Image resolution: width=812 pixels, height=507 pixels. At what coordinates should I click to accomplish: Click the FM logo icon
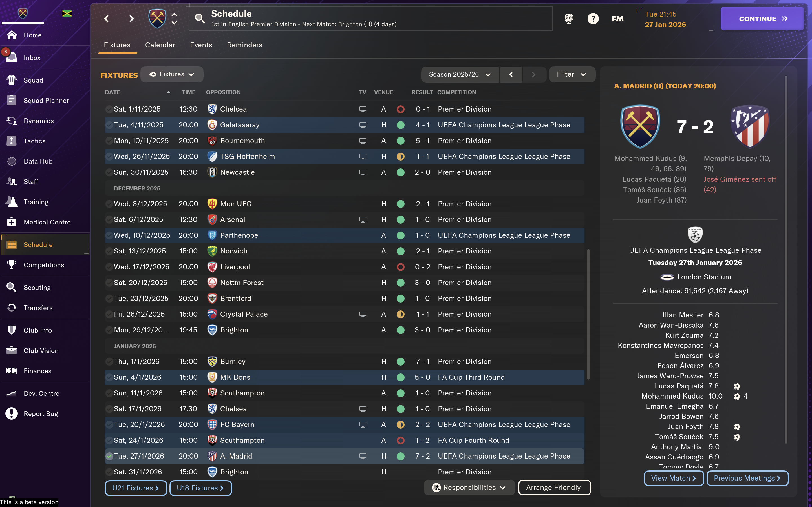618,19
